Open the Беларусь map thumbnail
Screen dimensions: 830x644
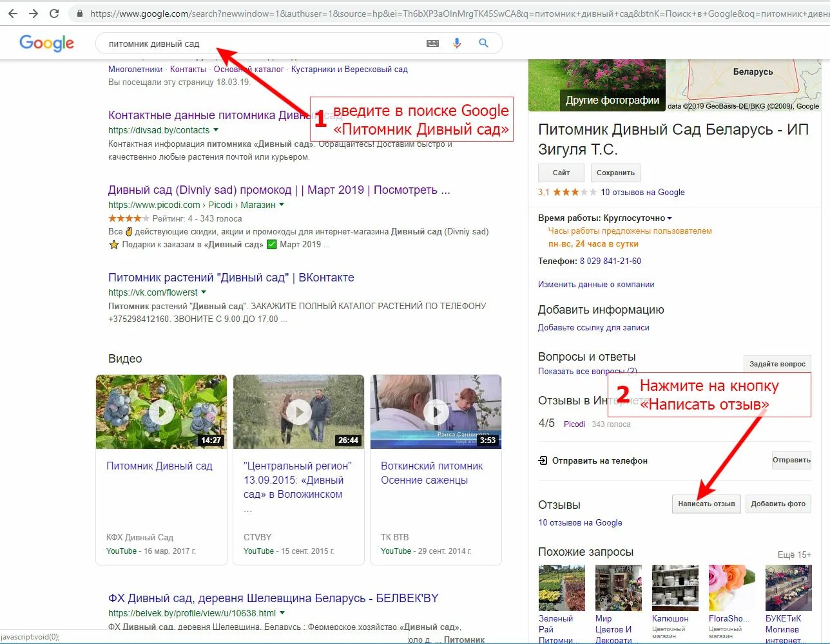tap(744, 85)
